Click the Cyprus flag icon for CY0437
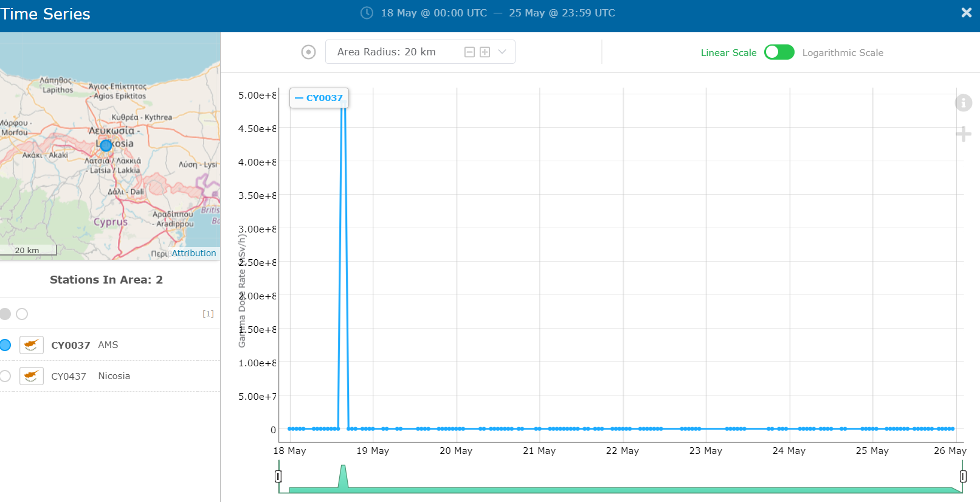The image size is (980, 502). tap(32, 376)
